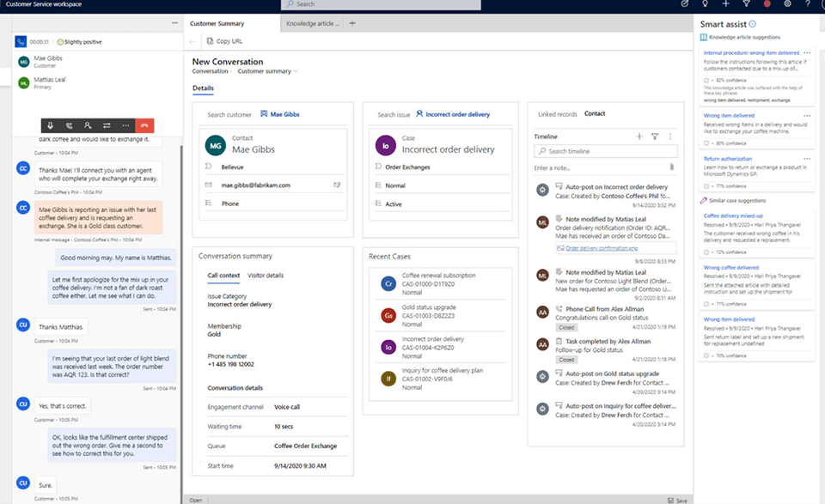This screenshot has height=504, width=825.
Task: Open the timeline filter funnel icon
Action: 655,137
